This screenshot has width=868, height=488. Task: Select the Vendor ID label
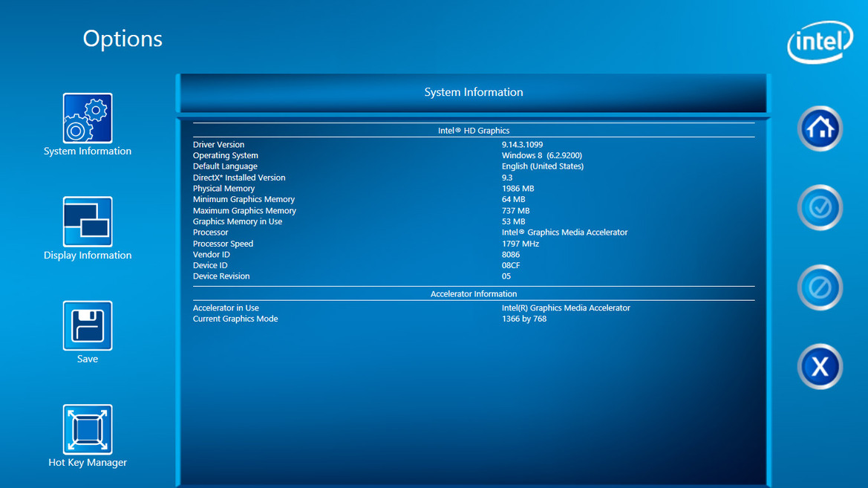211,255
